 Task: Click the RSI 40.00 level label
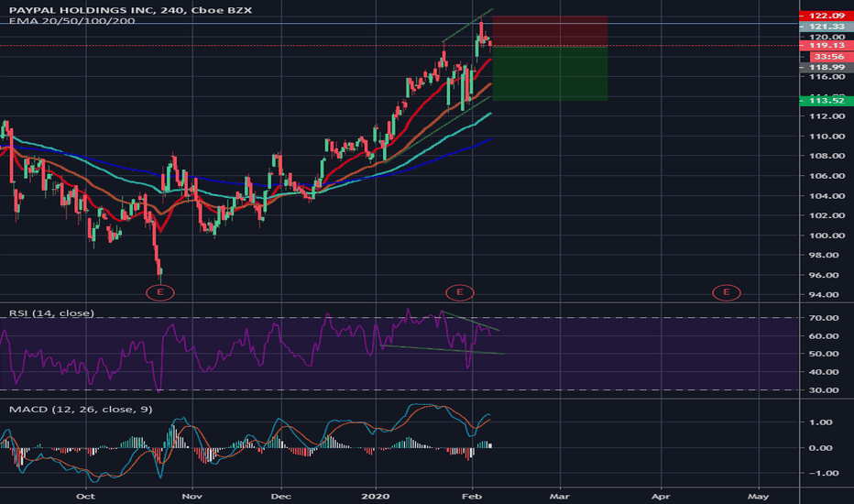point(824,372)
